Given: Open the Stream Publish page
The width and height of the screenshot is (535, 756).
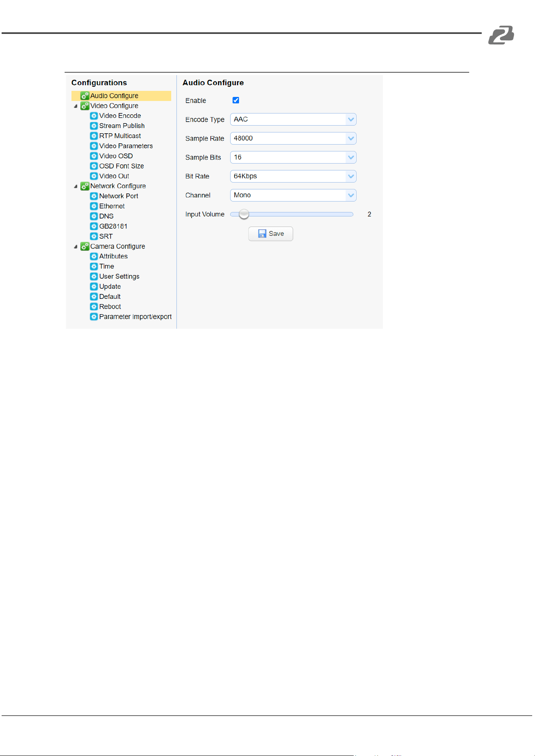Looking at the screenshot, I should click(122, 126).
